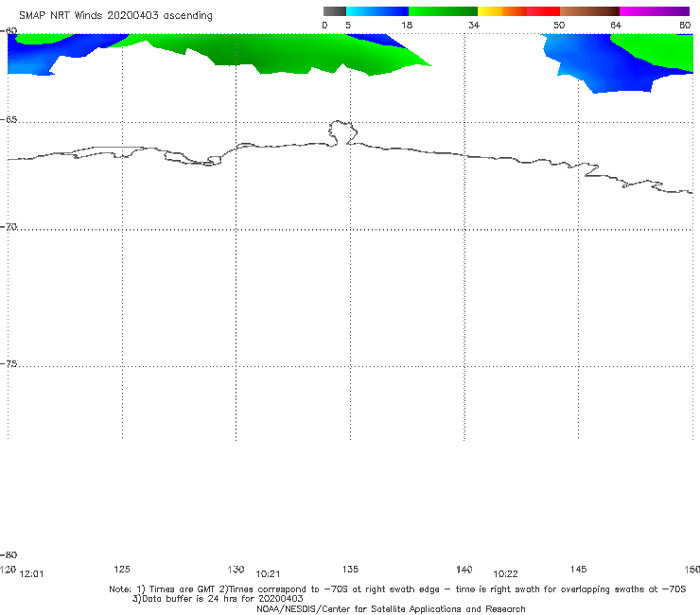
Task: Click the '34' color bar scale label
Action: click(x=474, y=25)
